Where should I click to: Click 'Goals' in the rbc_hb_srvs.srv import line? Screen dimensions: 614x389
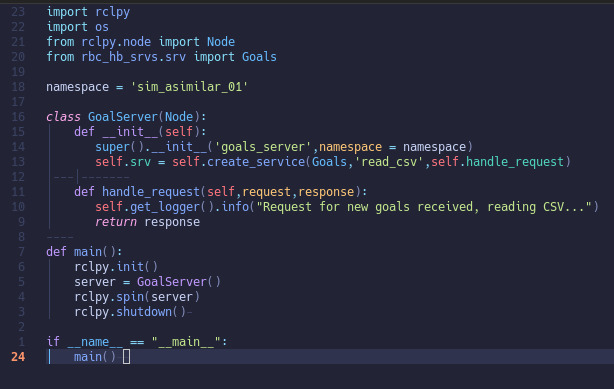coord(259,57)
